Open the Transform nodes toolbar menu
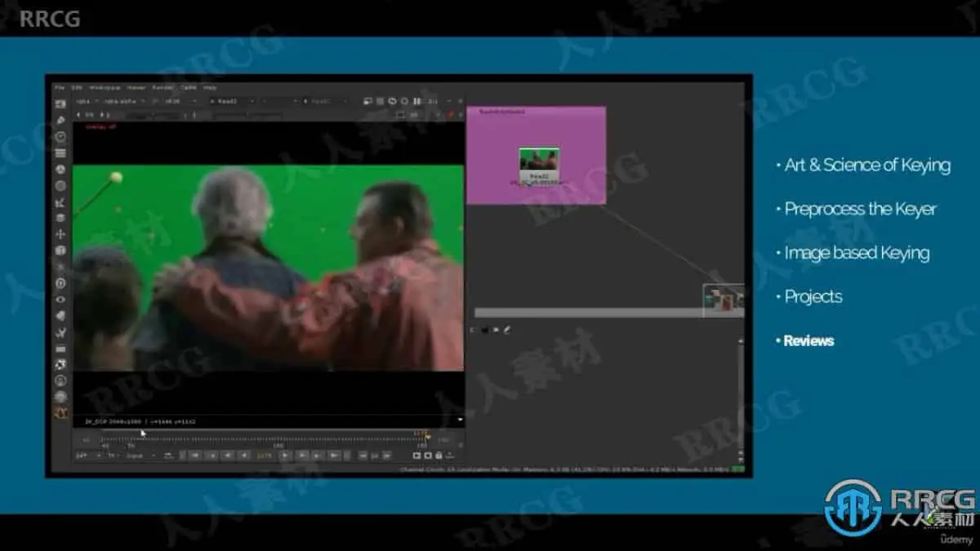Screen dimensions: 980x551 (60, 234)
